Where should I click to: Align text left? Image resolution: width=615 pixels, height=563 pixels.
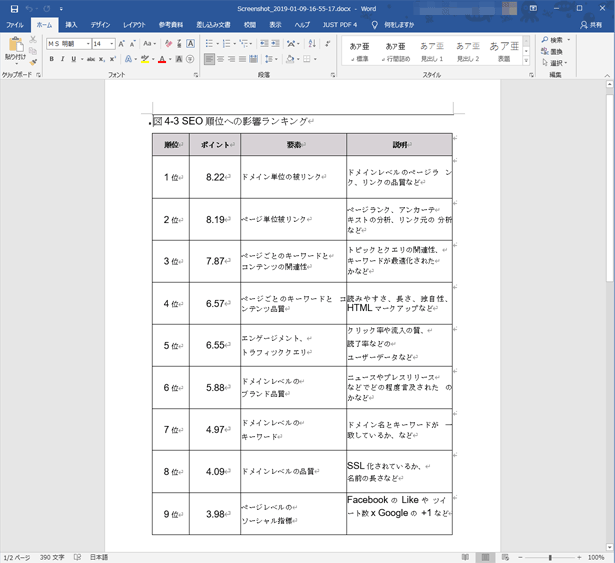(x=209, y=59)
